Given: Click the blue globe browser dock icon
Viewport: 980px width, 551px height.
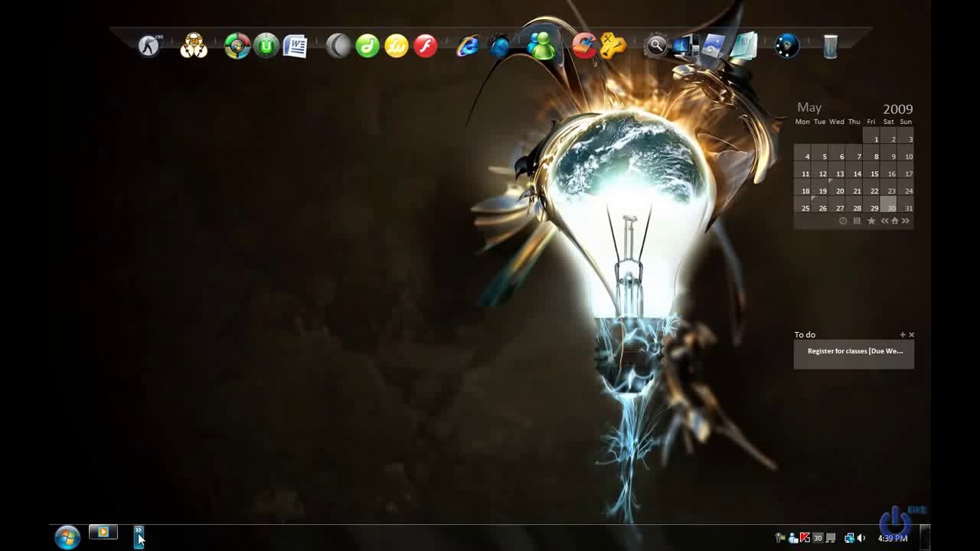Looking at the screenshot, I should click(x=499, y=46).
